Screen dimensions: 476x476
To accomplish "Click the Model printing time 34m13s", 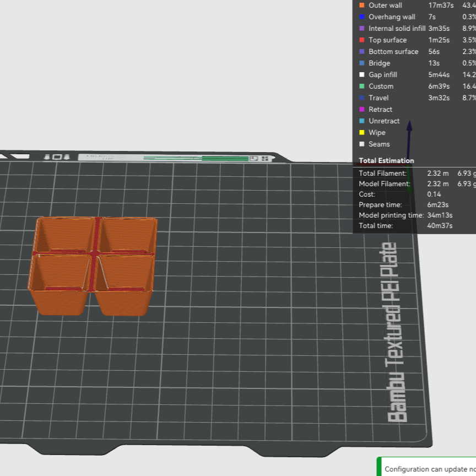I will [x=440, y=215].
